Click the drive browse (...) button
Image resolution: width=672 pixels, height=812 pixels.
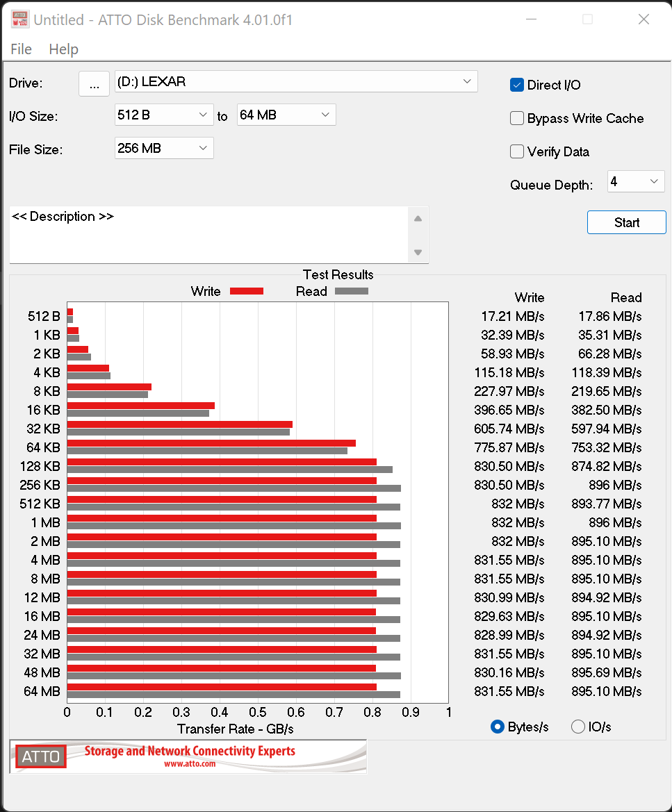[94, 83]
